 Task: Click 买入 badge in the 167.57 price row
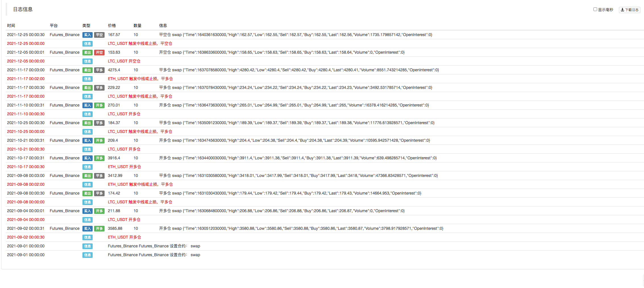87,35
